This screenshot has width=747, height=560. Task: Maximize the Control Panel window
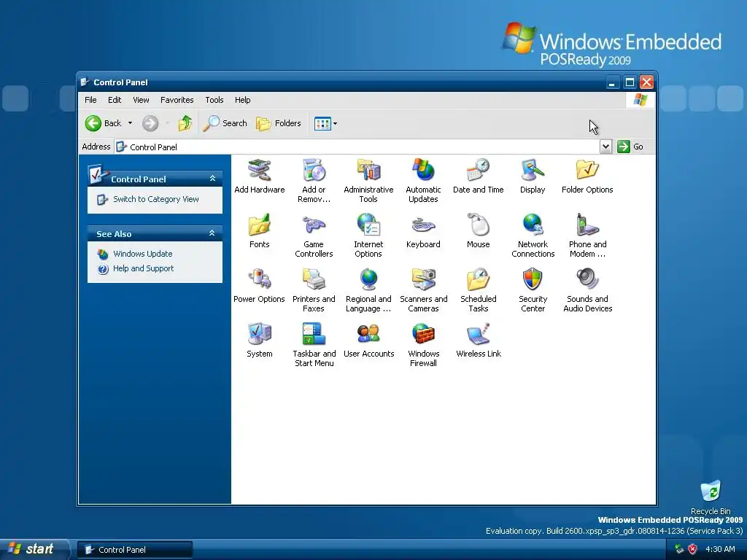point(630,82)
